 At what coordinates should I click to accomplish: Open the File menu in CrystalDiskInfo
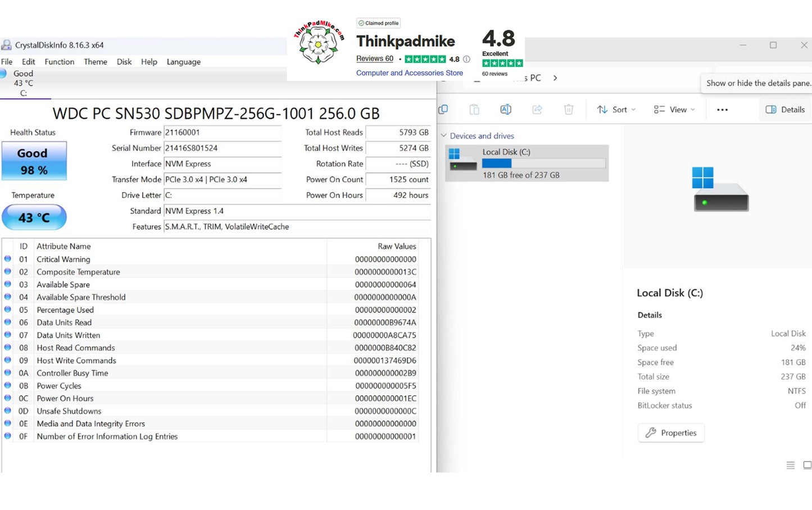[7, 62]
